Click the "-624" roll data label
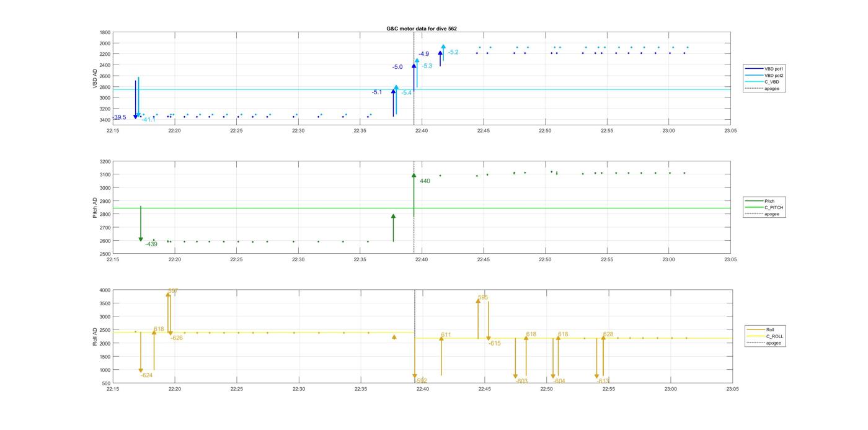This screenshot has width=868, height=430. pyautogui.click(x=146, y=375)
